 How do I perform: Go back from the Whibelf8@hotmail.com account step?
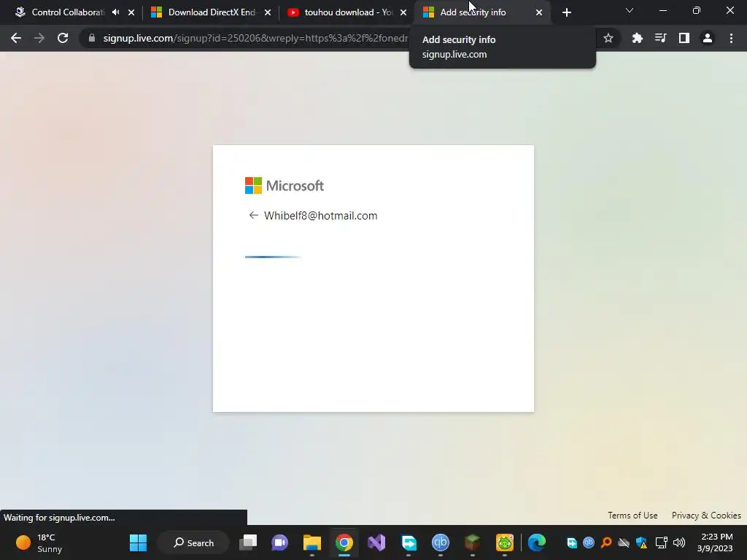click(253, 216)
